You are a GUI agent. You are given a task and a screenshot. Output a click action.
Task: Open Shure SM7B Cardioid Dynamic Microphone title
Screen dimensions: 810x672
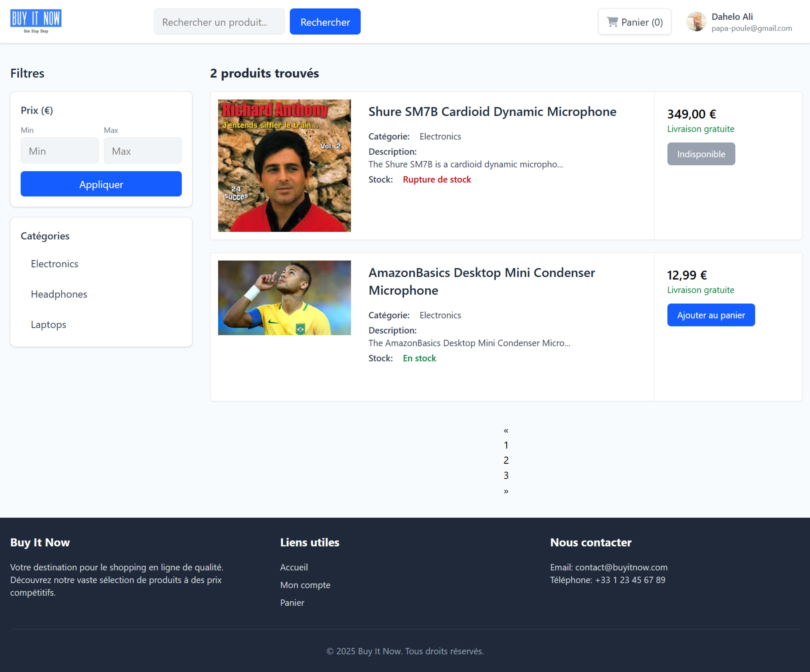click(492, 112)
